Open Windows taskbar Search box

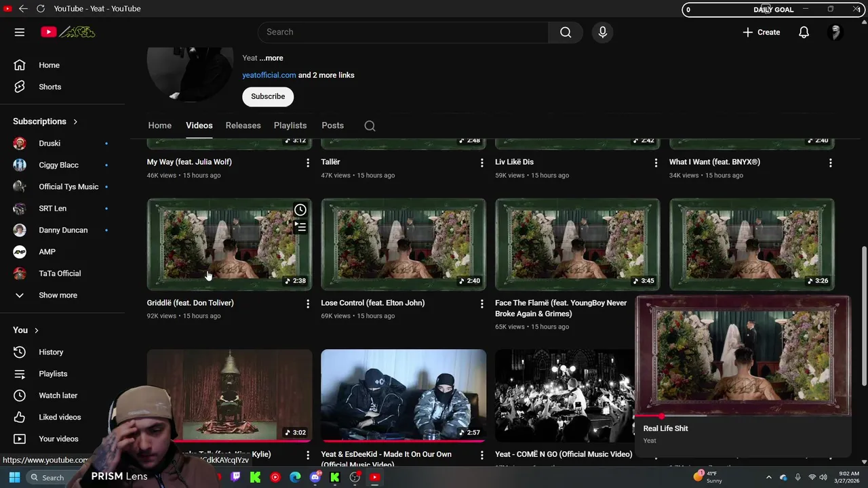(56, 477)
